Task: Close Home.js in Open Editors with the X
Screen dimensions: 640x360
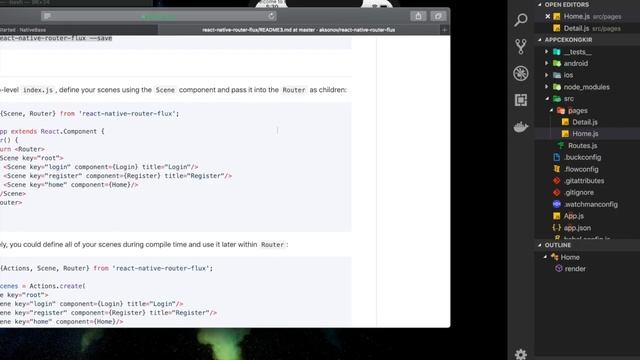Action: (x=548, y=16)
